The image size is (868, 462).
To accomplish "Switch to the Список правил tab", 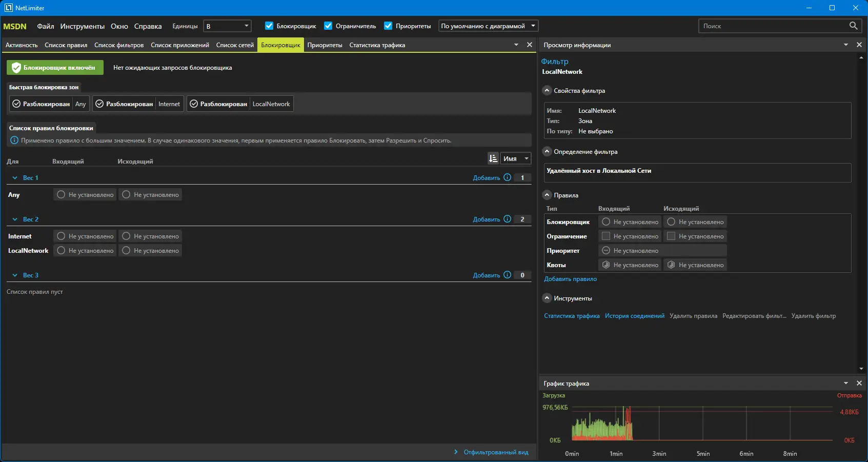I will (66, 45).
